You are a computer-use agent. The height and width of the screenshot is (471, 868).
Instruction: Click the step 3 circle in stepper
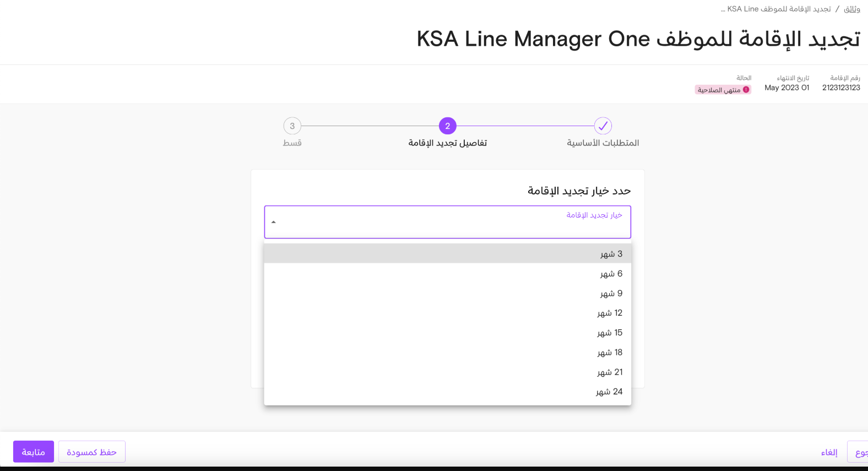pyautogui.click(x=292, y=126)
